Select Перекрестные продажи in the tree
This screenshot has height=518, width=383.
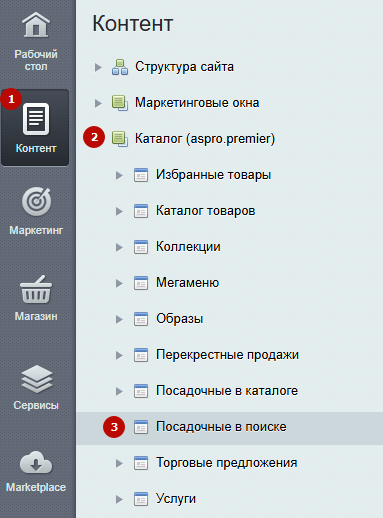pos(227,355)
